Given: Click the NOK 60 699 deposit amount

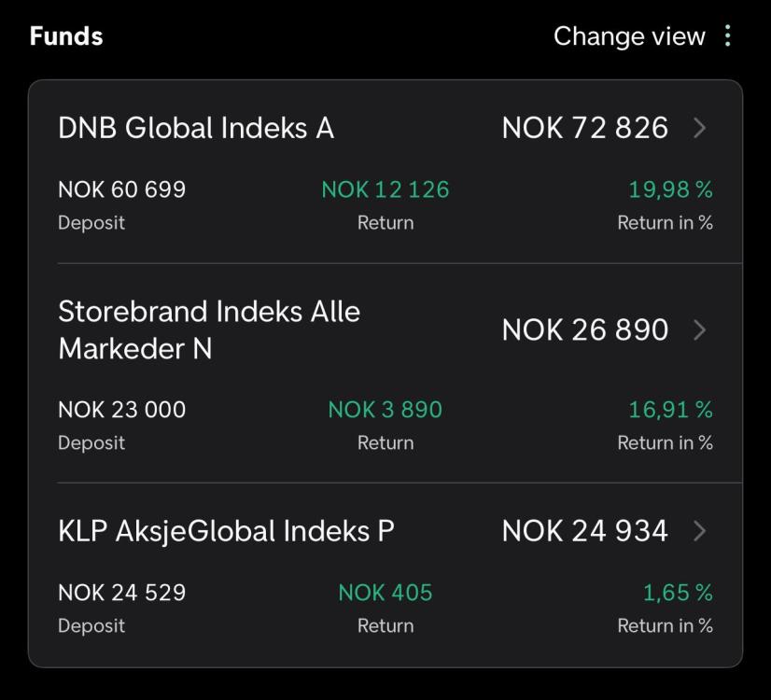Looking at the screenshot, I should [122, 189].
